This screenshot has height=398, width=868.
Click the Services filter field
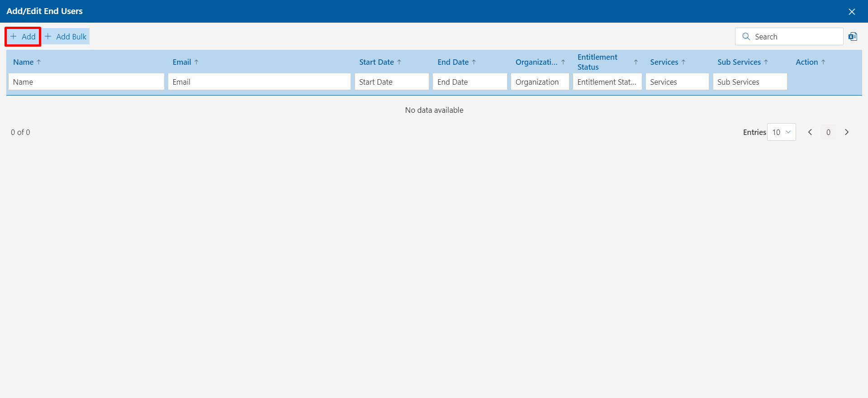677,82
